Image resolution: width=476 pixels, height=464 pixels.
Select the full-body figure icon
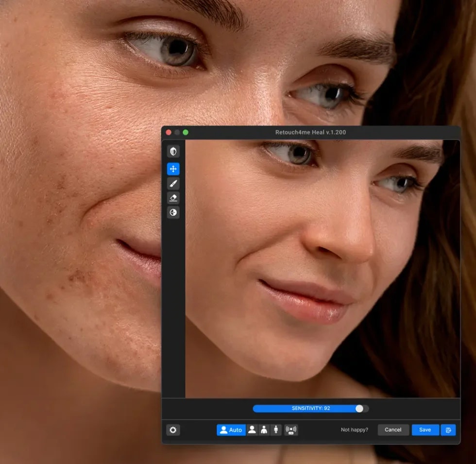point(276,430)
